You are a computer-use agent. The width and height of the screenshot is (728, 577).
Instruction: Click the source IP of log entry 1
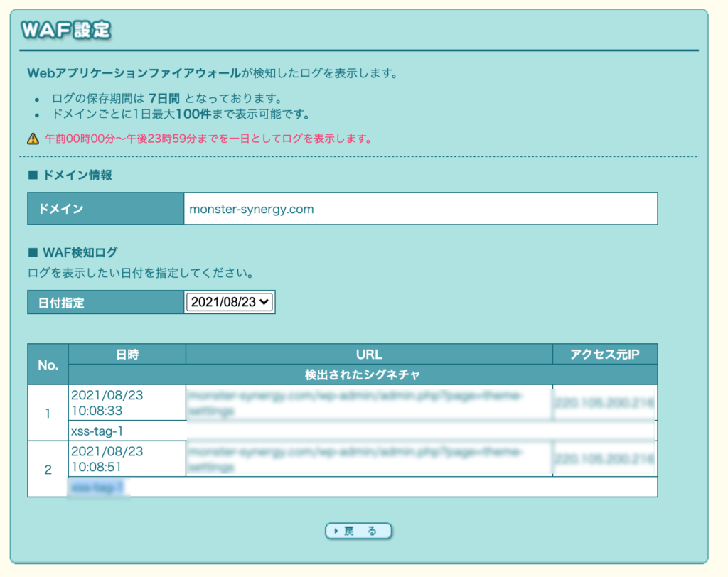(604, 403)
